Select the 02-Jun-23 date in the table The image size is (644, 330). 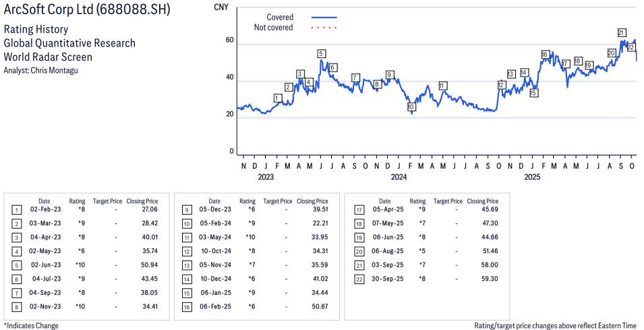click(x=44, y=264)
